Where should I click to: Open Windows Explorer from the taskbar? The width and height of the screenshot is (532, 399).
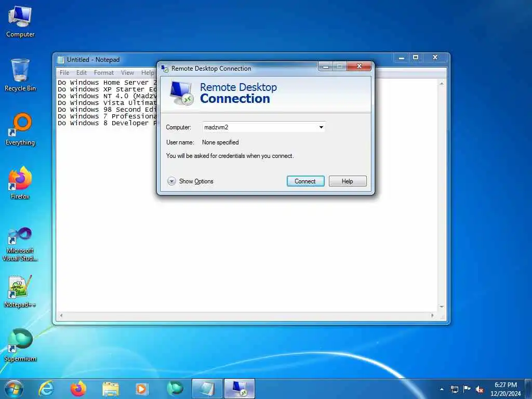point(111,389)
